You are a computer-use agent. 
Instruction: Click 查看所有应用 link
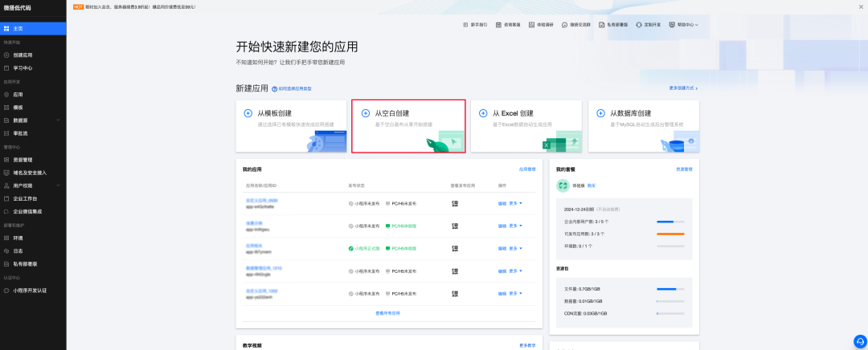[387, 313]
